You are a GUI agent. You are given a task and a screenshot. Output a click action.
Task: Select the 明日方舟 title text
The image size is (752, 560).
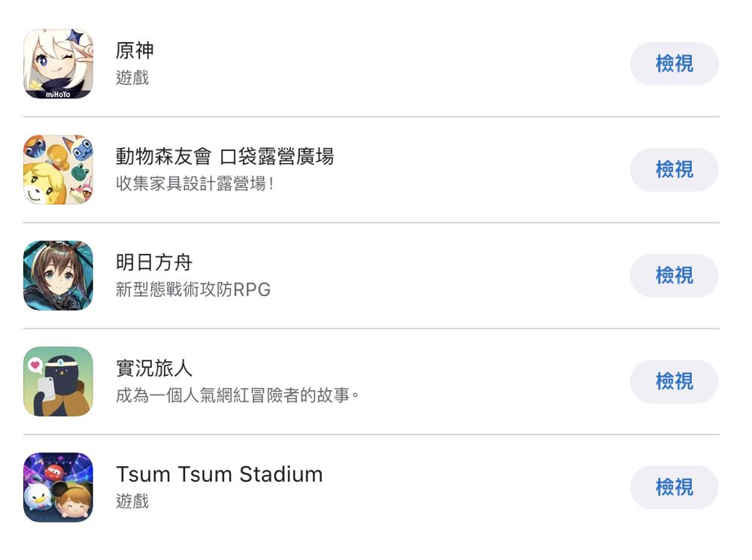(154, 263)
